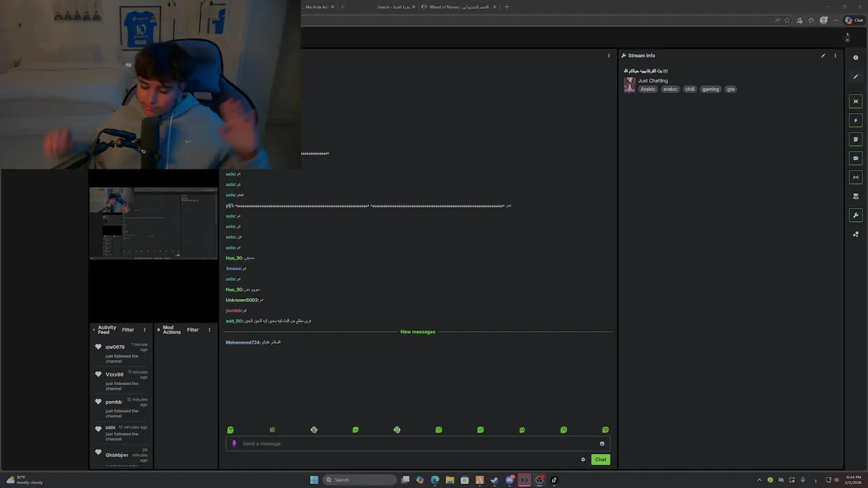This screenshot has height=488, width=868.
Task: Pick the fifth emote in the emote row
Action: point(397,430)
